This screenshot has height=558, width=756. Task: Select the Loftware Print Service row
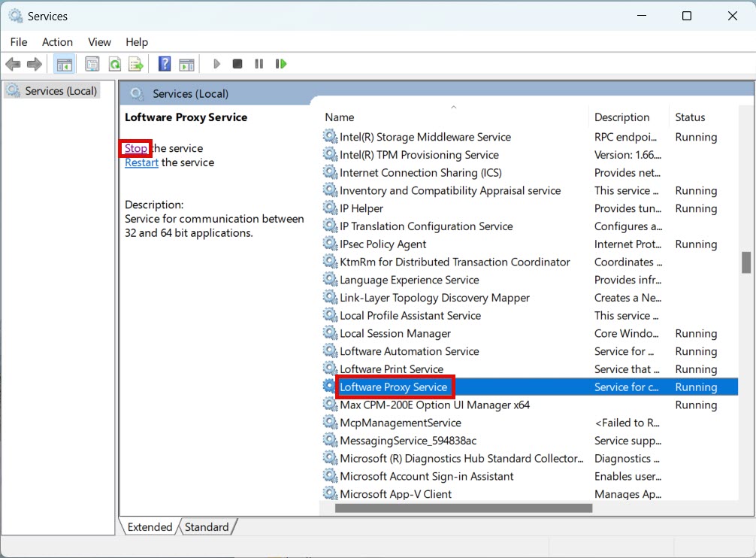[392, 369]
